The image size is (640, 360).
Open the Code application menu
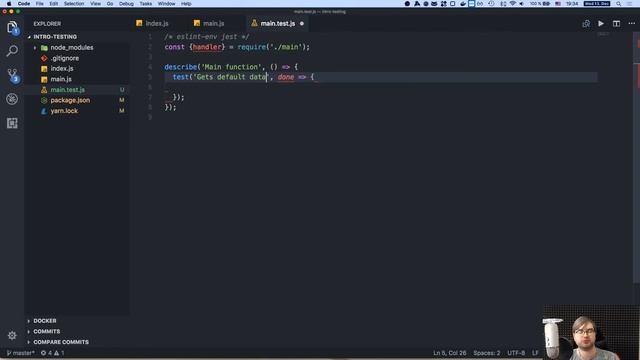coord(24,4)
